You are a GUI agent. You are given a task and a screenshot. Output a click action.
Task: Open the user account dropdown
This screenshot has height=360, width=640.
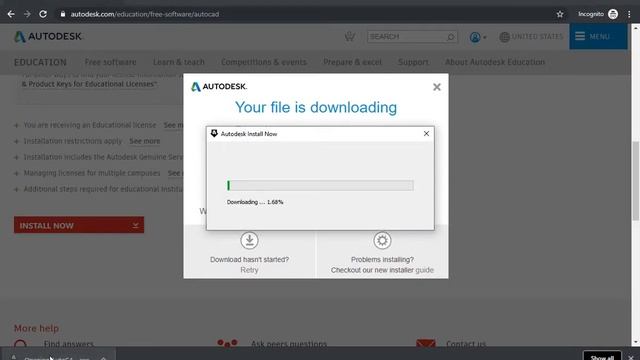click(478, 37)
